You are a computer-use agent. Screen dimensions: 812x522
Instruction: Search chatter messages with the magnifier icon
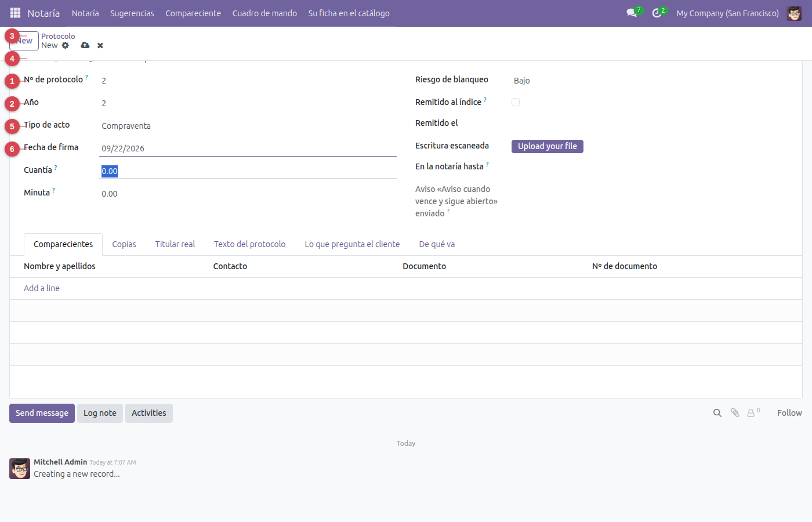point(717,413)
